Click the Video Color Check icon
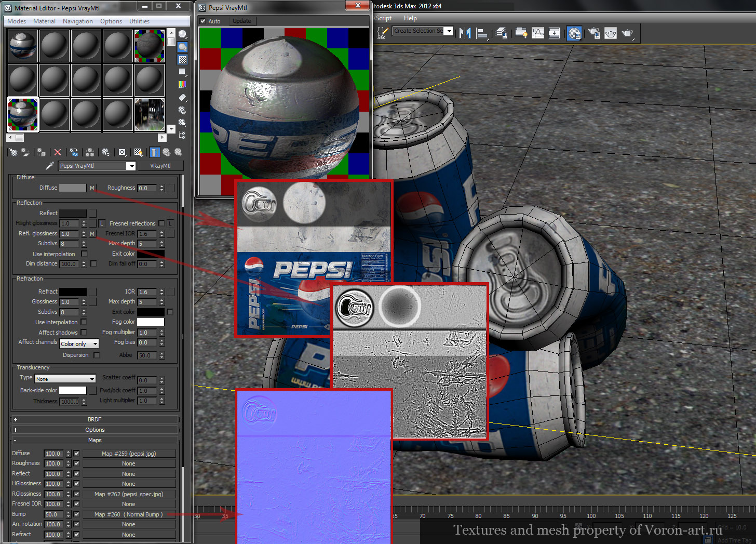Viewport: 756px width, 544px height. click(182, 84)
